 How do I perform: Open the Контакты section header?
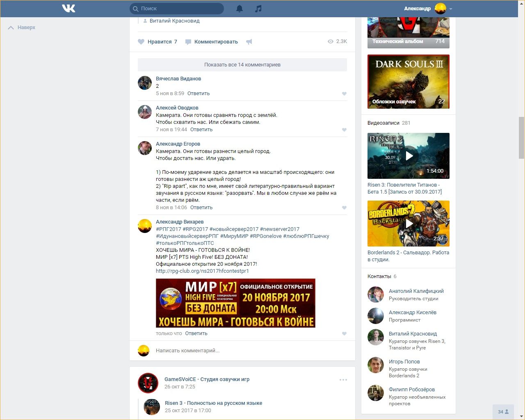coord(379,276)
